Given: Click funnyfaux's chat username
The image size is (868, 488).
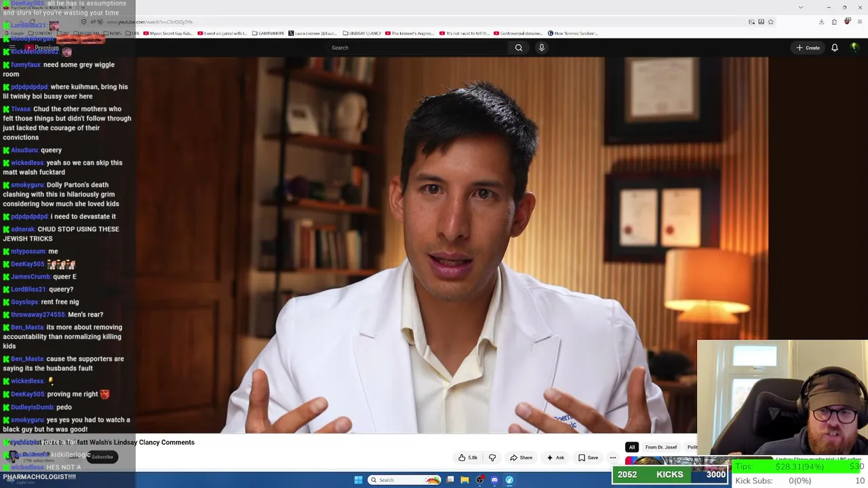Looking at the screenshot, I should click(26, 65).
